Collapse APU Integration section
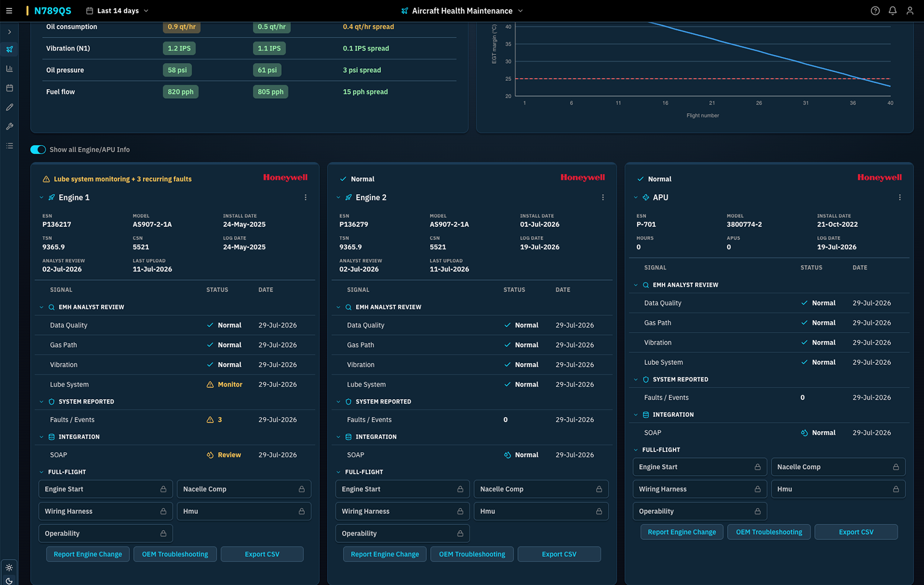This screenshot has width=924, height=585. coord(636,415)
